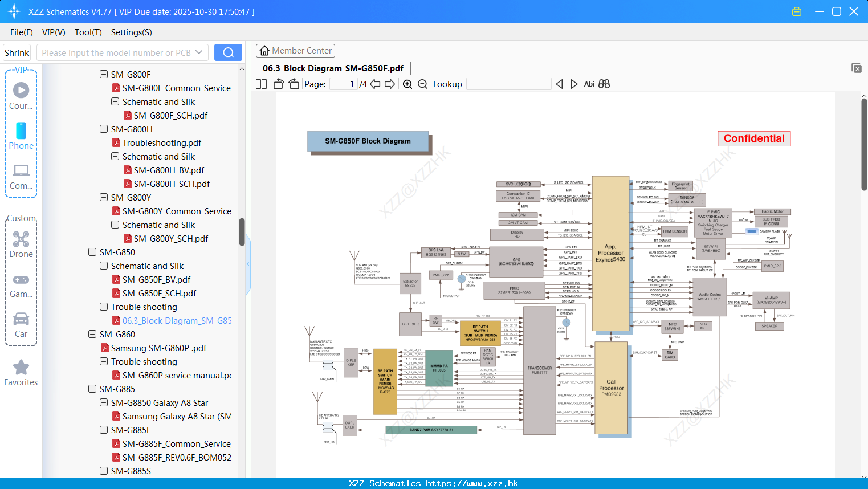
Task: Open SM-G885F_REV0.6F_BOM052 file
Action: coord(177,457)
